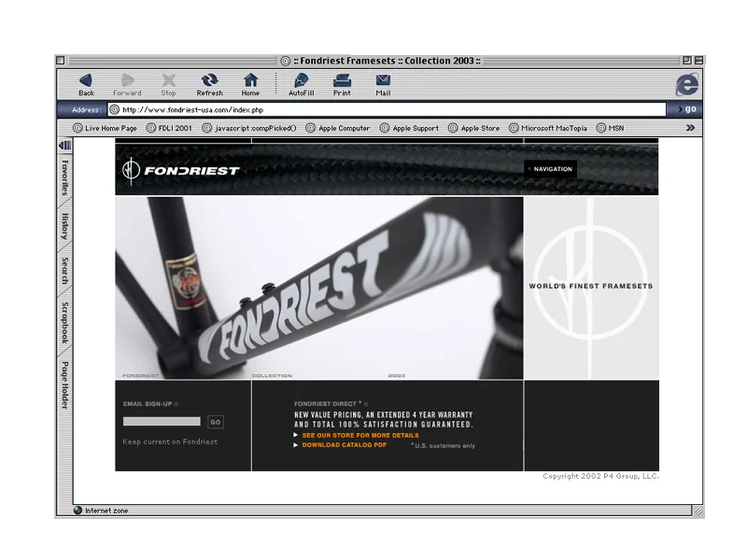The height and width of the screenshot is (560, 747).
Task: Click the window zoom box in title bar
Action: (687, 61)
